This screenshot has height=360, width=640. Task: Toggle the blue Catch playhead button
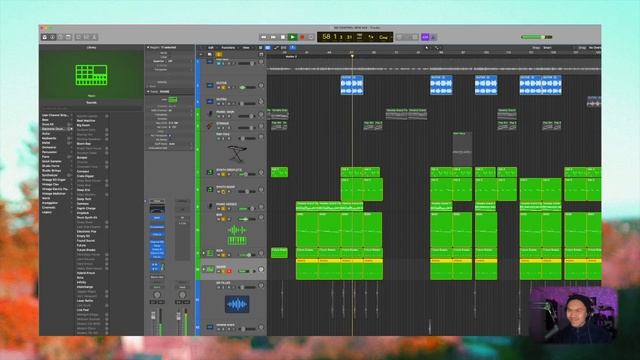[292, 48]
